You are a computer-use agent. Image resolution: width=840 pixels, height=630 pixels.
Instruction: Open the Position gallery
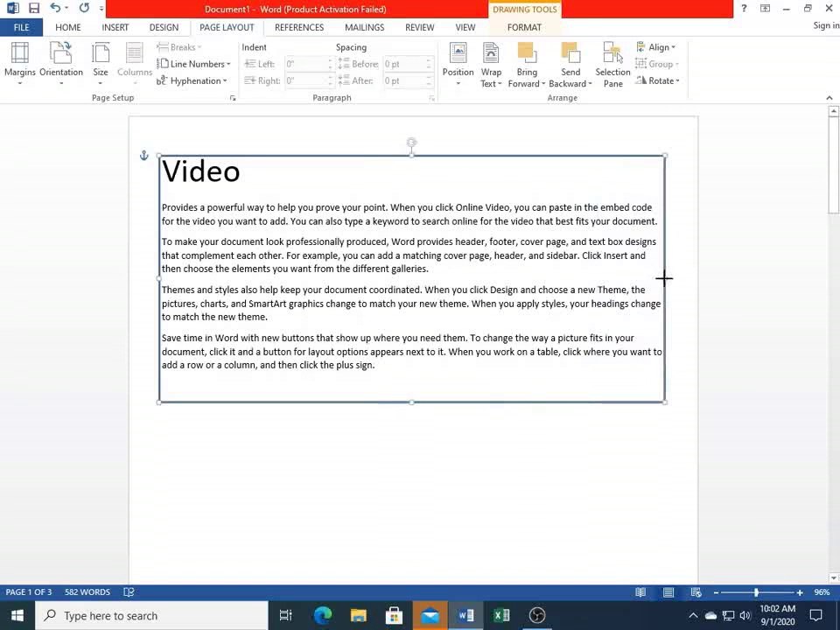pyautogui.click(x=458, y=64)
